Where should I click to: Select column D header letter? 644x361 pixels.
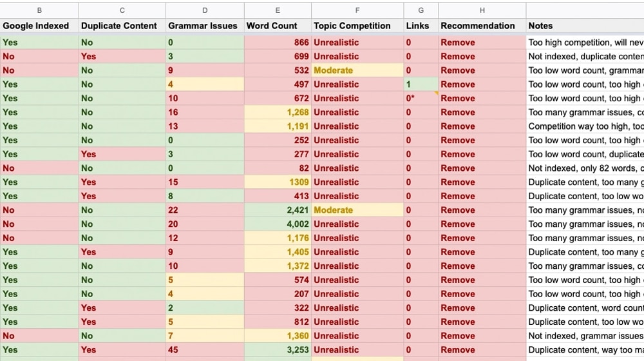[205, 10]
